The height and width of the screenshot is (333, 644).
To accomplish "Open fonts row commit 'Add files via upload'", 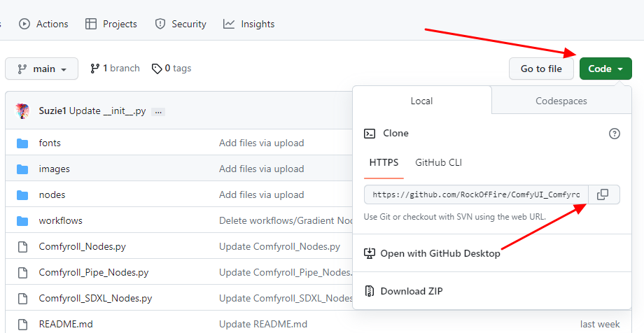I will (262, 143).
